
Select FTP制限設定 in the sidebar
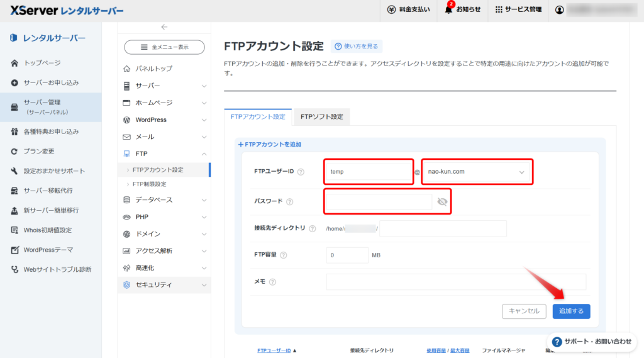tap(150, 184)
